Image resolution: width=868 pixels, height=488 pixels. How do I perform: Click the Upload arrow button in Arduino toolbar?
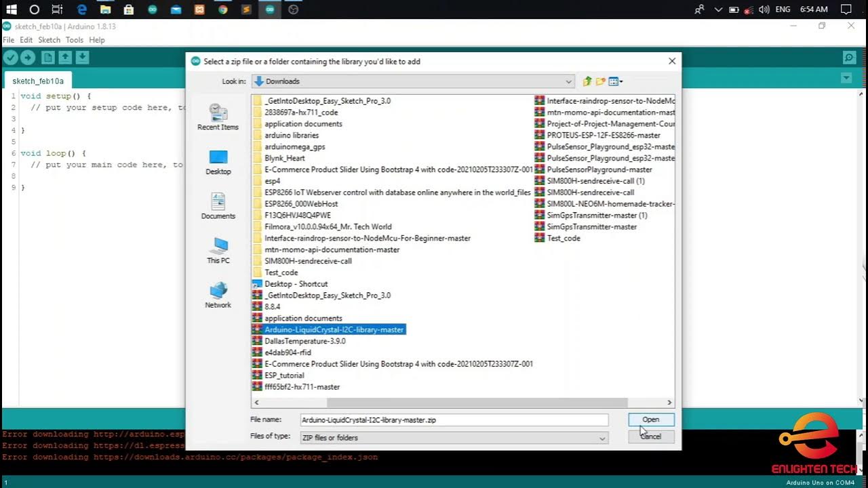[28, 58]
